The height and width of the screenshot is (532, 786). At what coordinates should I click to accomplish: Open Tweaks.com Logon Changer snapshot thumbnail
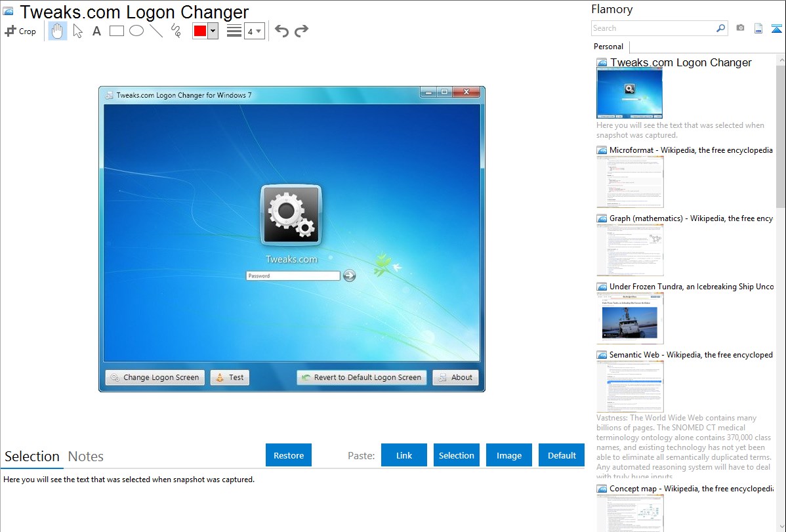click(630, 93)
